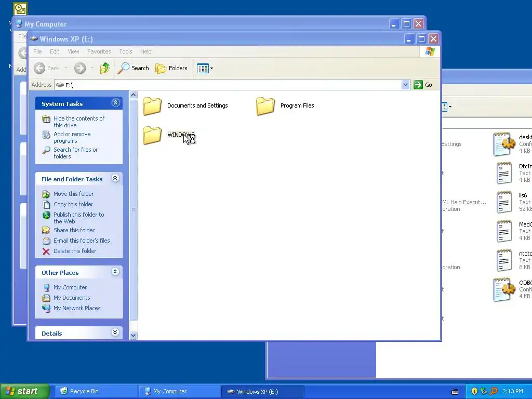Open the Help menu
Screen dimensions: 532x399
(146, 51)
